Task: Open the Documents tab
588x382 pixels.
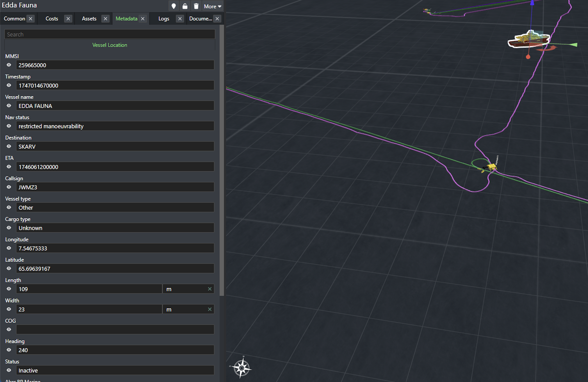Action: [x=200, y=19]
